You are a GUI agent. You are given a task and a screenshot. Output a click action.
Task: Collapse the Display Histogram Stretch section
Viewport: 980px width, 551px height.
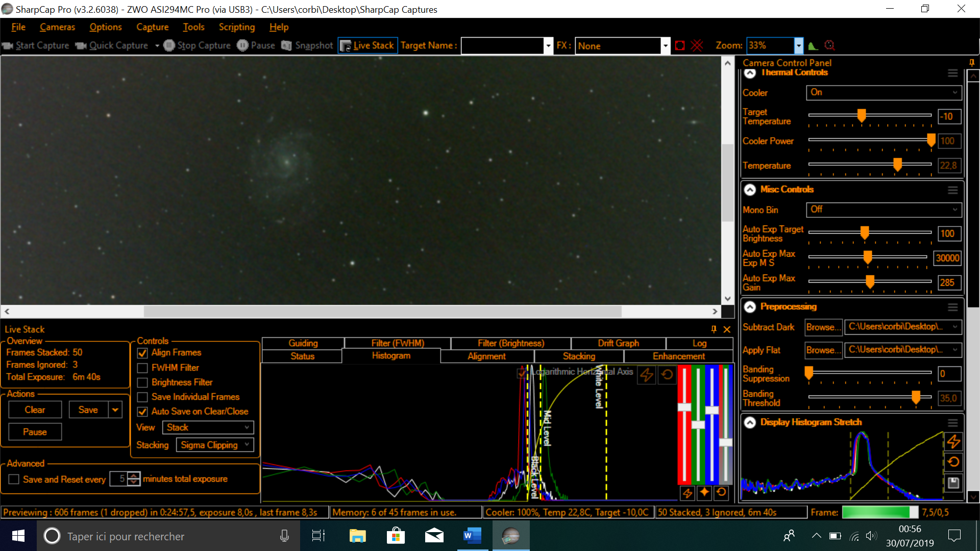(x=750, y=423)
